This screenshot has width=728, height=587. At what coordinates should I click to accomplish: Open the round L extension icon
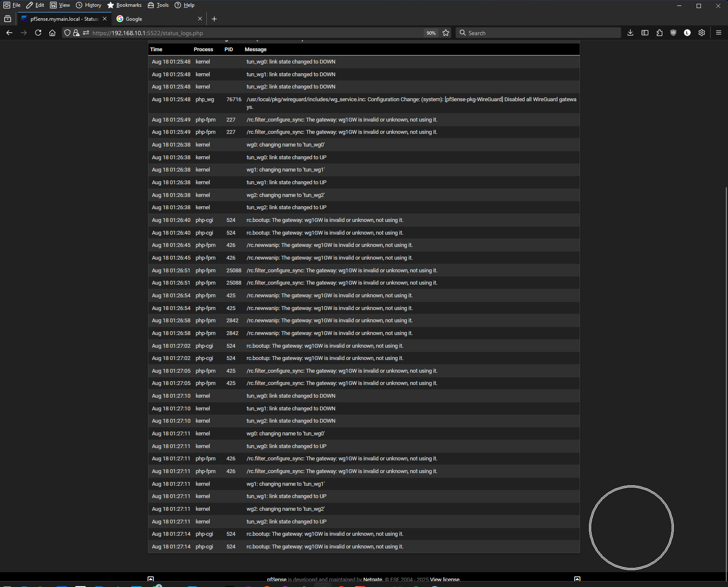pos(687,33)
